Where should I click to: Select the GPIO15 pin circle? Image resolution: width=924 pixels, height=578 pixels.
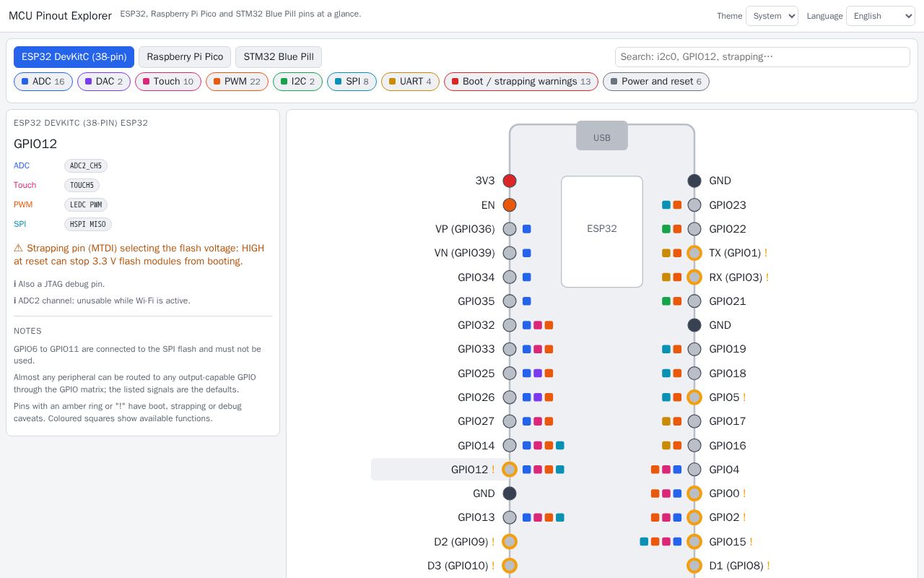(694, 542)
